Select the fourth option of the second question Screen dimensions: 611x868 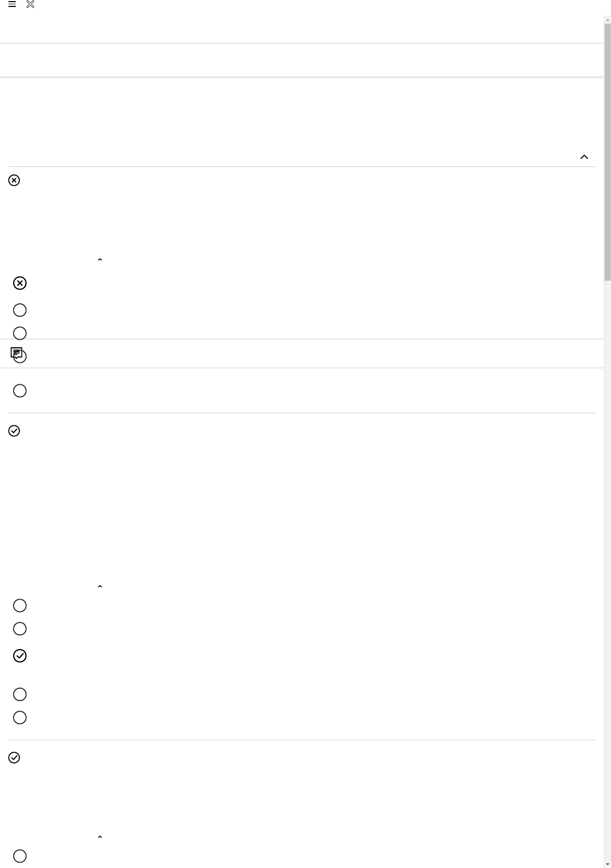(x=20, y=695)
